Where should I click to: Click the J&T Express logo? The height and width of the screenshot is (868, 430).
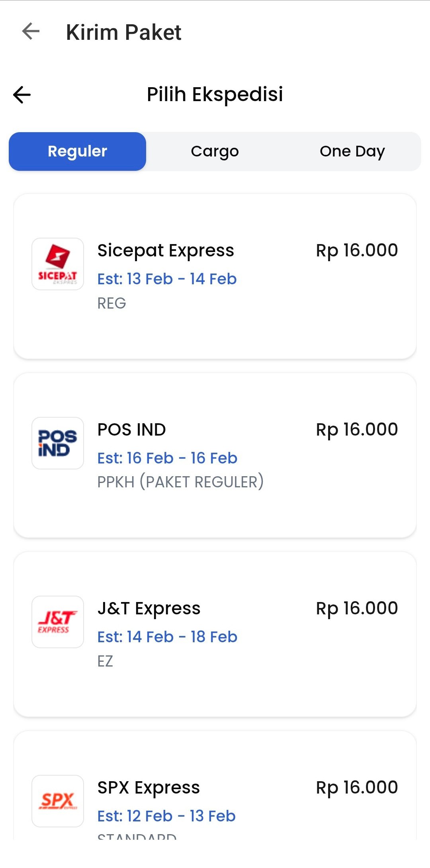tap(58, 622)
